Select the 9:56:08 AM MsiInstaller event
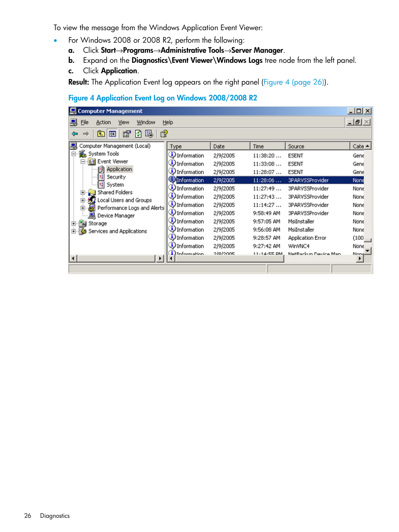This screenshot has height=532, width=399. click(266, 229)
